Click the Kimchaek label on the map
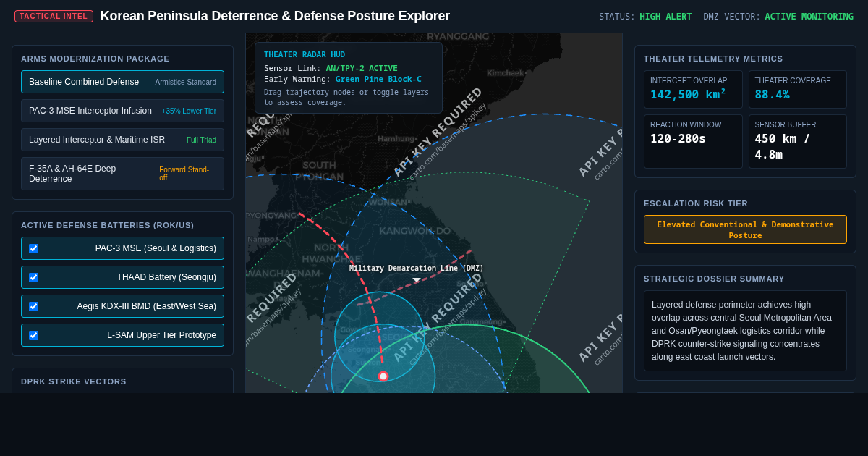The height and width of the screenshot is (456, 868). 506,73
